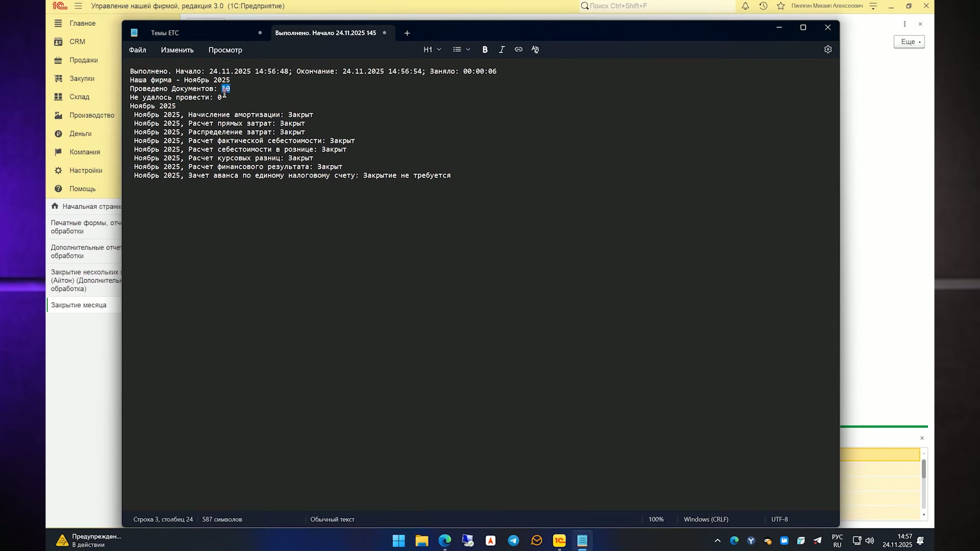Click the 100% zoom status indicator
This screenshot has width=980, height=551.
[656, 519]
